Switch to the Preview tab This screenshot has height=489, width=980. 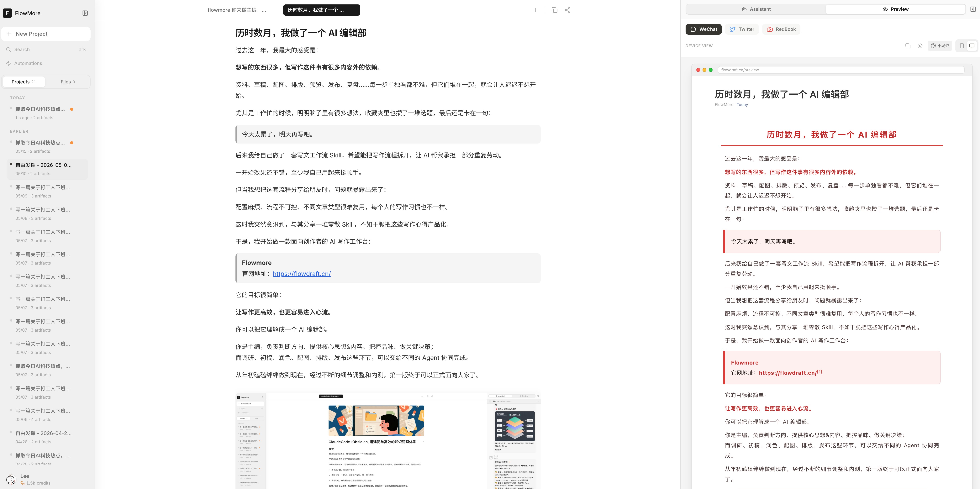point(895,9)
